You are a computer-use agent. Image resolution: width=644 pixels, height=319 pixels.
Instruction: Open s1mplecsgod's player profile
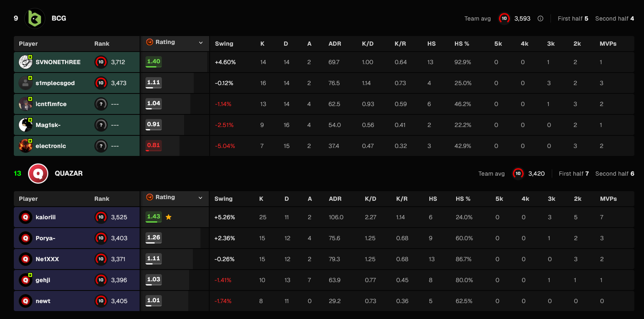(55, 83)
